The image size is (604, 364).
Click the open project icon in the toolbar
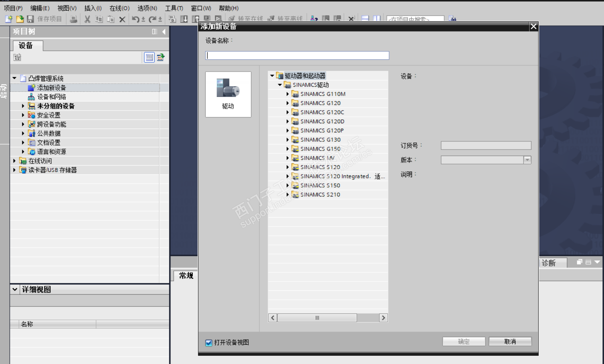pos(20,19)
